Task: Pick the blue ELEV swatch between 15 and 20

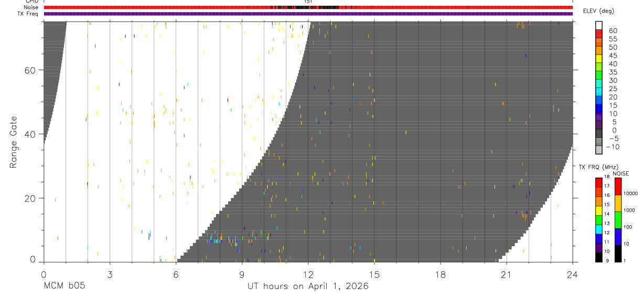Action: coord(599,101)
